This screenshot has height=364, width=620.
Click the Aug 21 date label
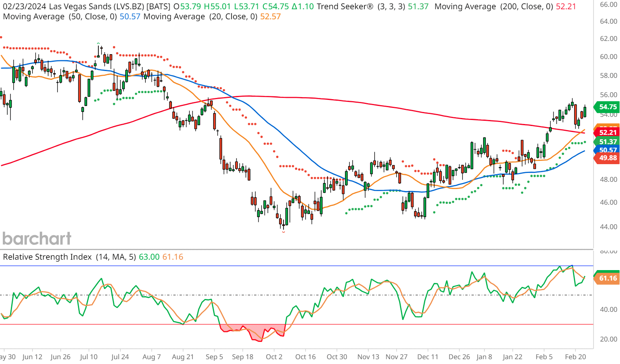click(183, 357)
